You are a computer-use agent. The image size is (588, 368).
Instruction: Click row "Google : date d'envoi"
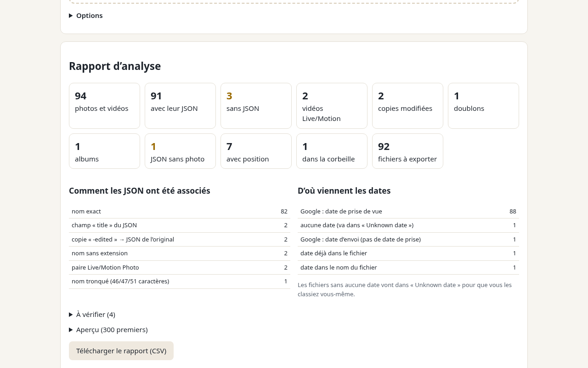pyautogui.click(x=408, y=240)
